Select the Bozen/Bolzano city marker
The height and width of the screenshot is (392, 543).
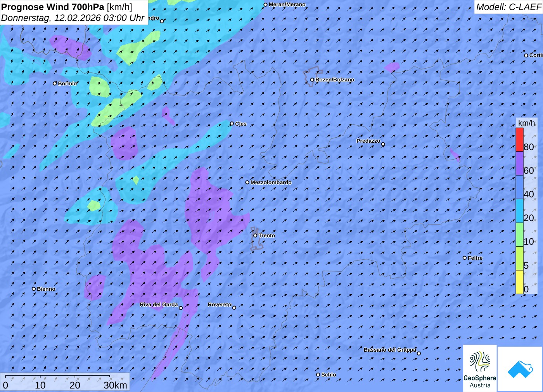coord(312,80)
